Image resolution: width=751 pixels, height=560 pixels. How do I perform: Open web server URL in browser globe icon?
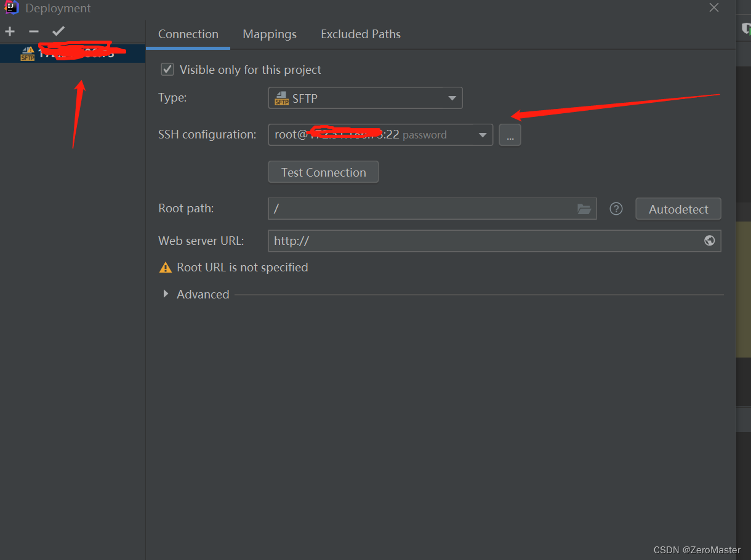coord(710,241)
